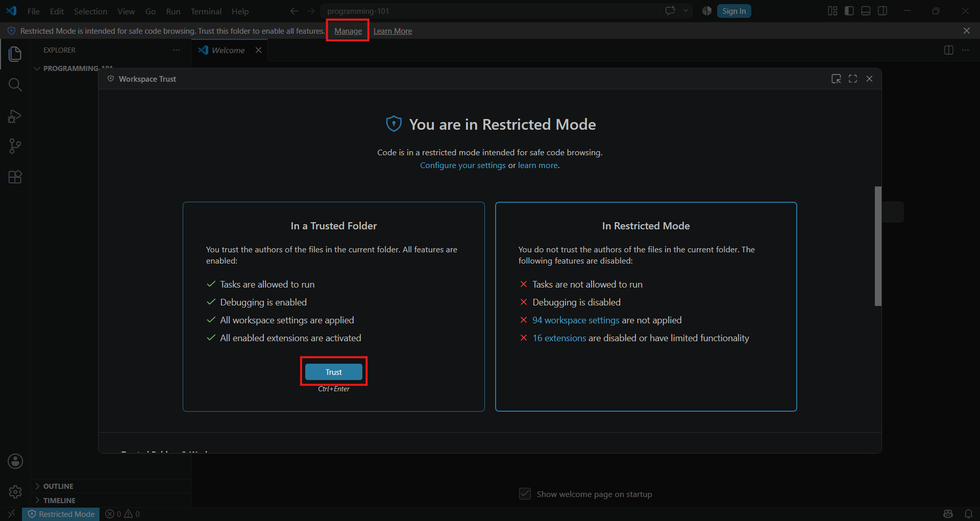Open Run and Debug view
Screen dimensions: 980x521
pos(15,116)
